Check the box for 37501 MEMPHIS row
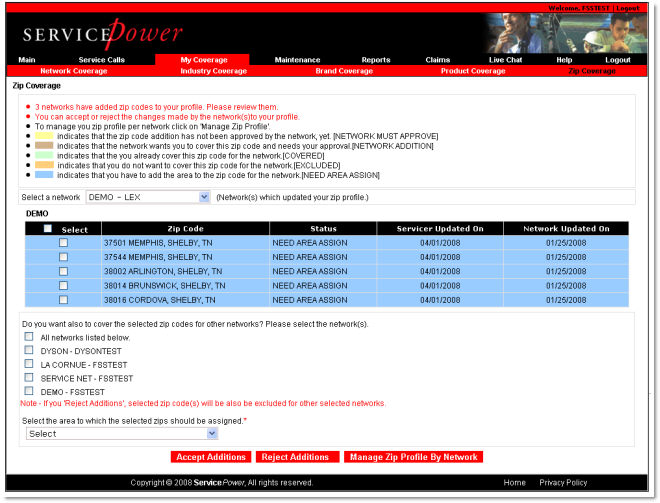The image size is (660, 503). click(x=63, y=242)
